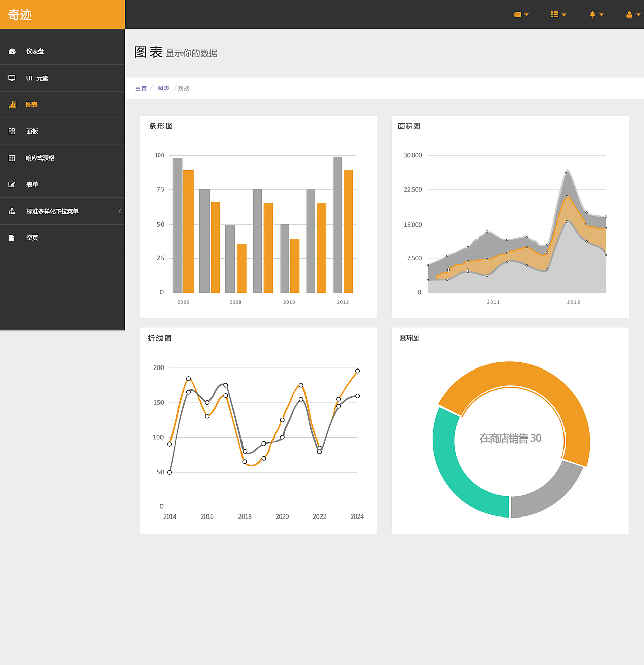Click the 折线图 panel title

point(159,338)
